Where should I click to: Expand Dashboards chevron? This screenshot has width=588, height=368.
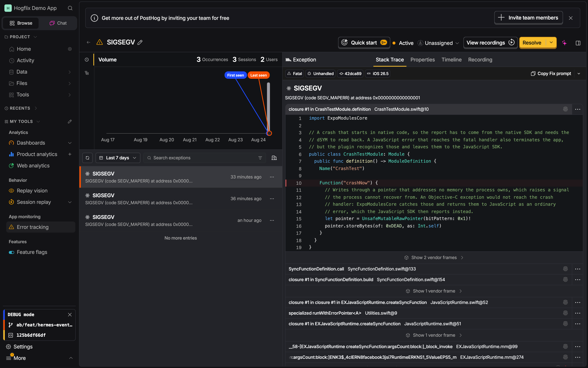point(70,143)
